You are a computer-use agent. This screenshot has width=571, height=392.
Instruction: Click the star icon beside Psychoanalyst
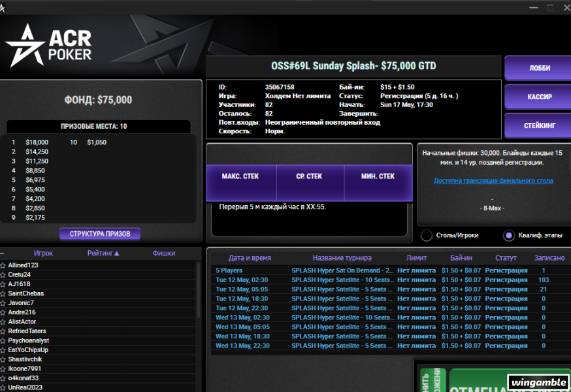click(x=3, y=340)
